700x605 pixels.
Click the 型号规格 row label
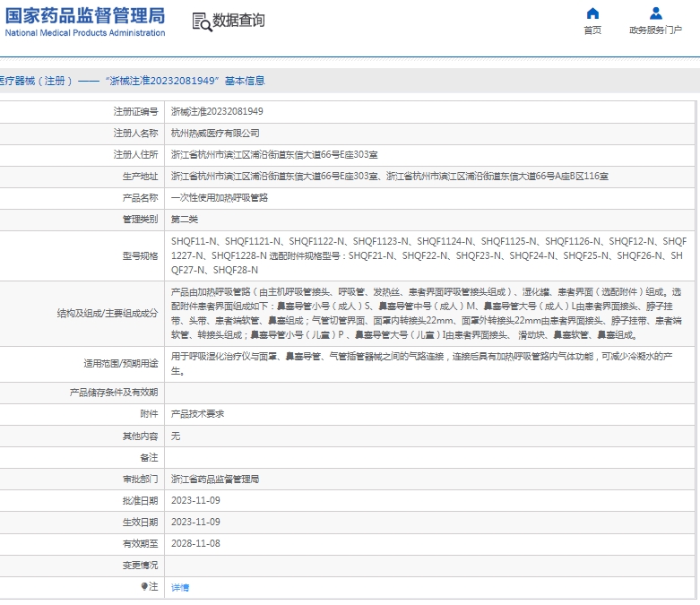click(140, 255)
